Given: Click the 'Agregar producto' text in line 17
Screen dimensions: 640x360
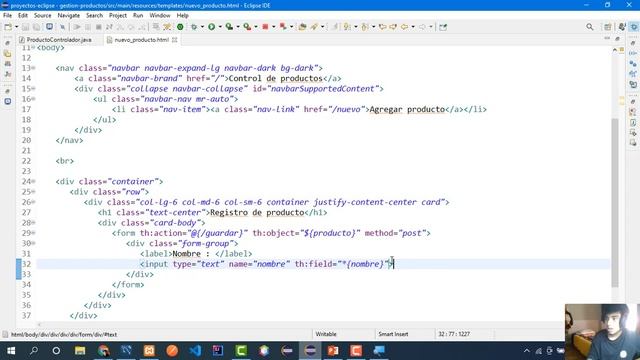Looking at the screenshot, I should (x=407, y=109).
